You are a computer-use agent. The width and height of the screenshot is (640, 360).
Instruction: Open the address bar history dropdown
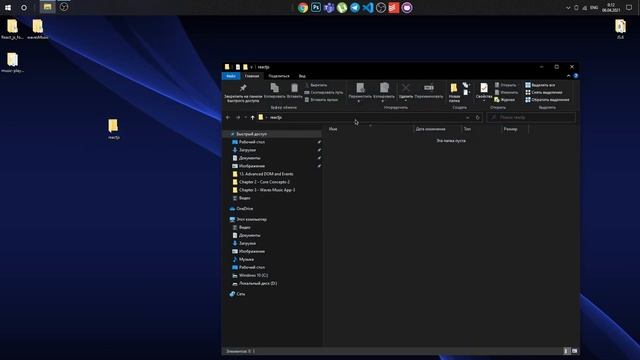pos(468,118)
